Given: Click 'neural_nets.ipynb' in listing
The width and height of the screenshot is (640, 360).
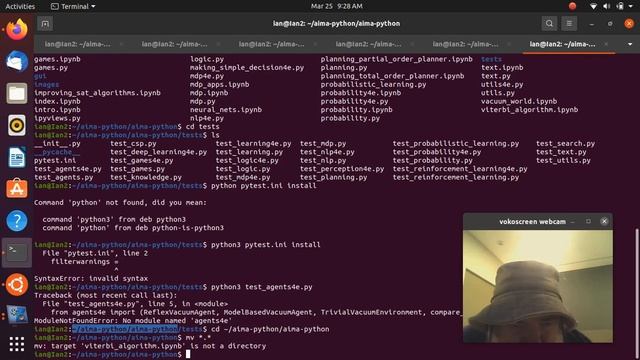Looking at the screenshot, I should tap(226, 109).
